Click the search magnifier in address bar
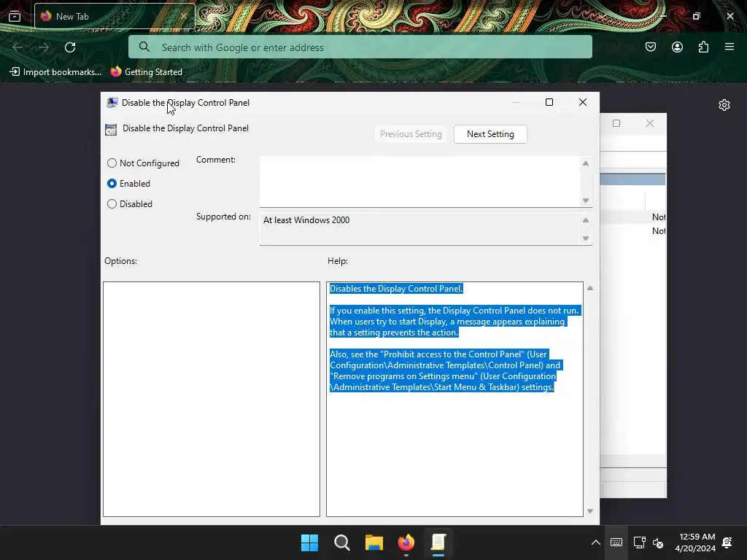This screenshot has width=747, height=560. (144, 47)
